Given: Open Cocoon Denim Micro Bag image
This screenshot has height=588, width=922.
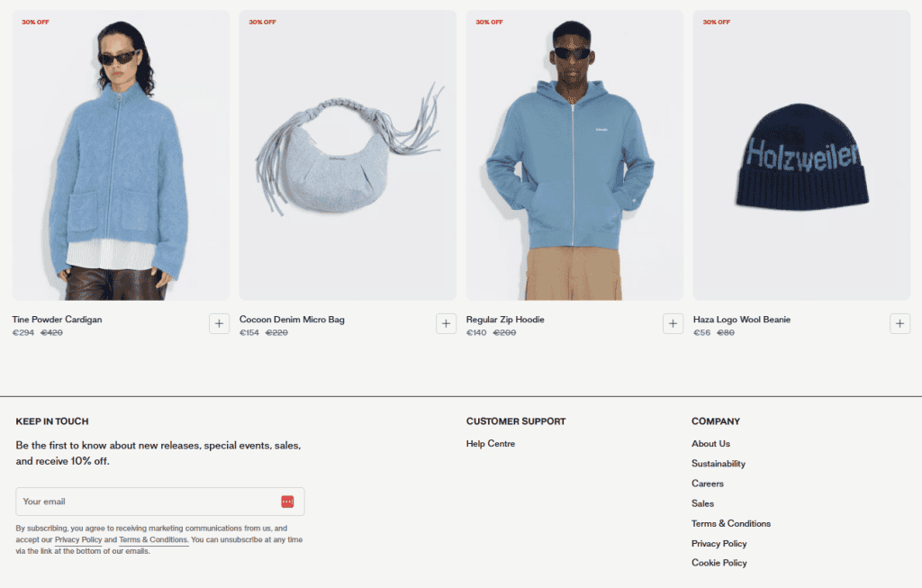Looking at the screenshot, I should tap(348, 155).
